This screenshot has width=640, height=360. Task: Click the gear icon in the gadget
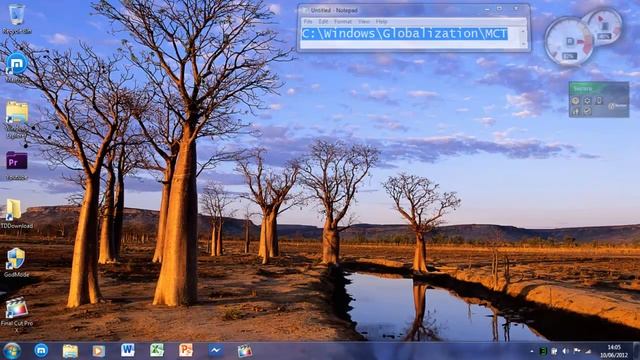[x=587, y=100]
